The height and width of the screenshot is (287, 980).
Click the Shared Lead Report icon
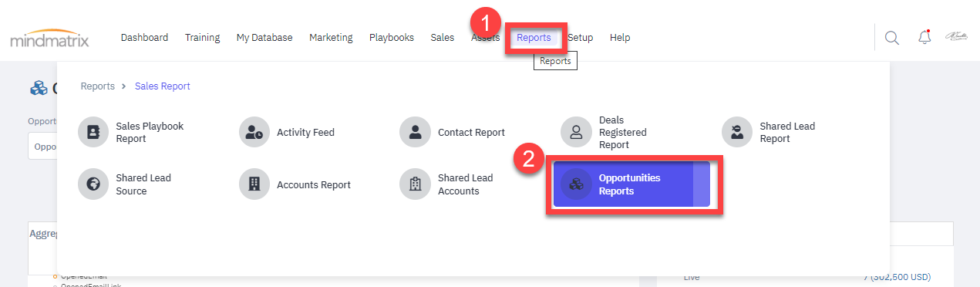coord(737,132)
